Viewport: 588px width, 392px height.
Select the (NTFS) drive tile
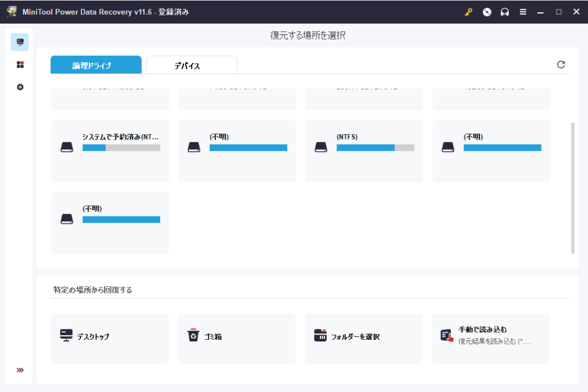[364, 151]
